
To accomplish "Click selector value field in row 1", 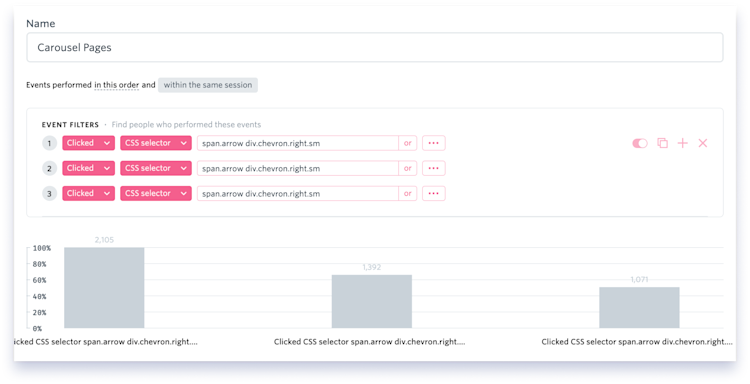I will [x=298, y=143].
